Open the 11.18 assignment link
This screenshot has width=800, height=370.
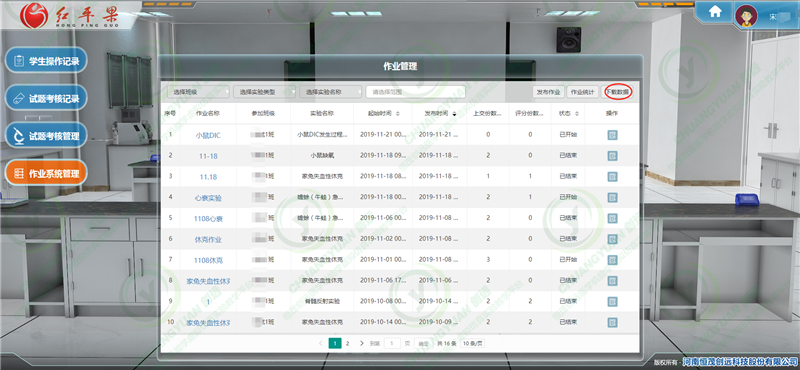click(208, 177)
